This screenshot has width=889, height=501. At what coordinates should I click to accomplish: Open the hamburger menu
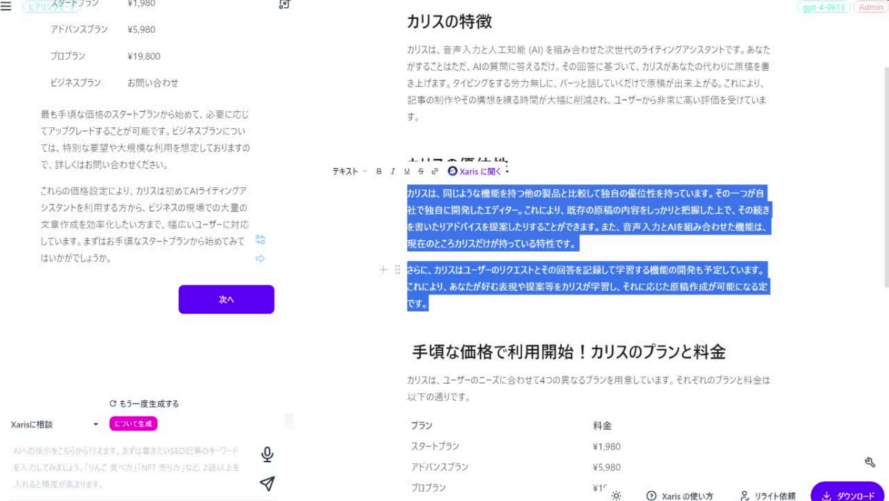pos(6,6)
